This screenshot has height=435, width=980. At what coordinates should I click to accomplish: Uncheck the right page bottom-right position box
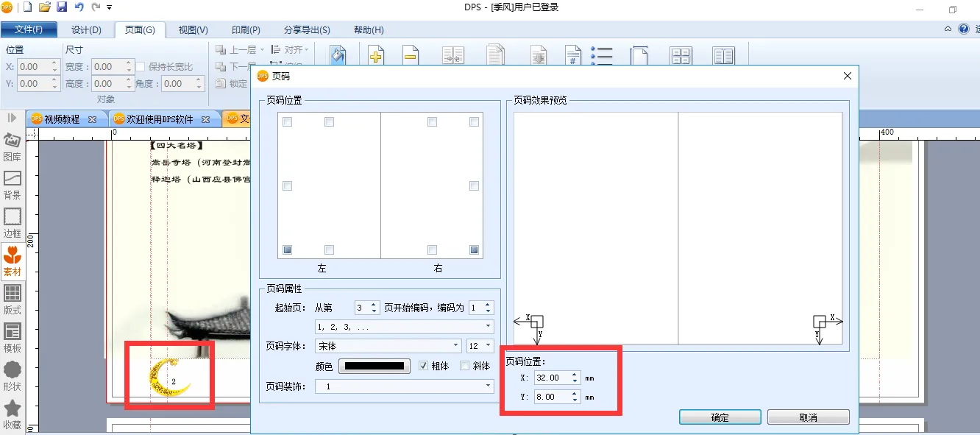475,250
